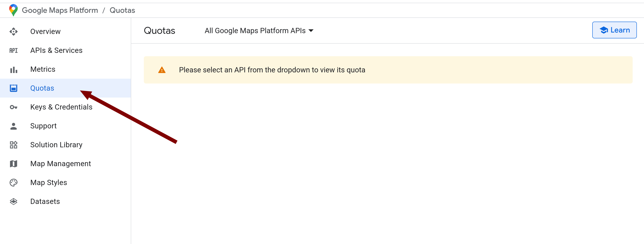This screenshot has height=244, width=644.
Task: Click the Metrics bar chart icon
Action: click(x=13, y=70)
